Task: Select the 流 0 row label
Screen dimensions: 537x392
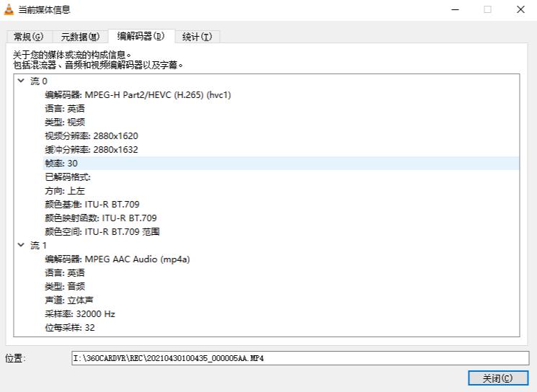Action: point(39,81)
